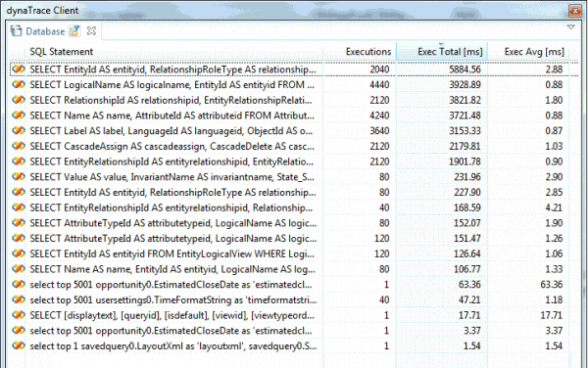Viewport: 588px width, 368px height.
Task: Click SQL icon of RelationshipId AS relationshipid row
Action: [x=18, y=100]
